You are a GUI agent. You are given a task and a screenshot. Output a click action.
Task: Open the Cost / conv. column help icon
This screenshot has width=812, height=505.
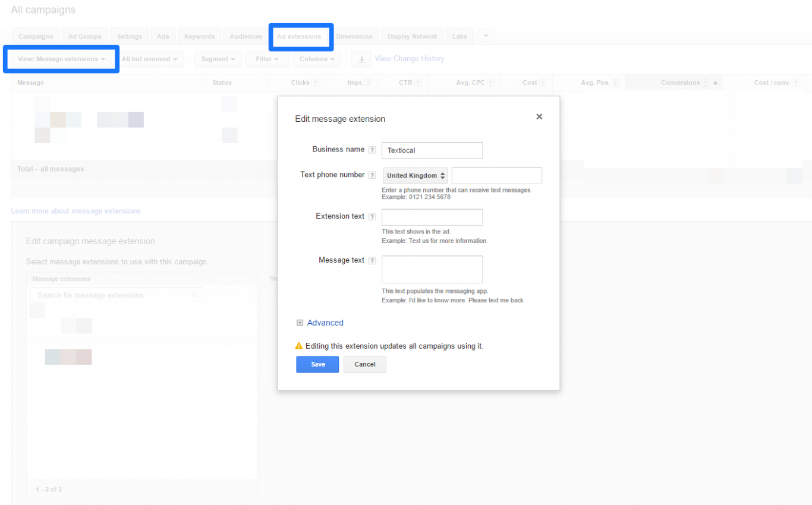tap(797, 83)
